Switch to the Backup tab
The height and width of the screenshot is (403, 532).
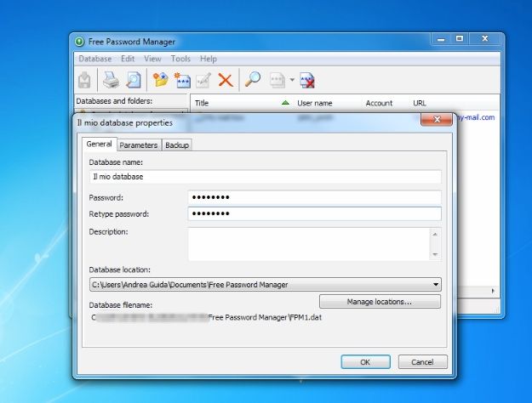point(177,145)
